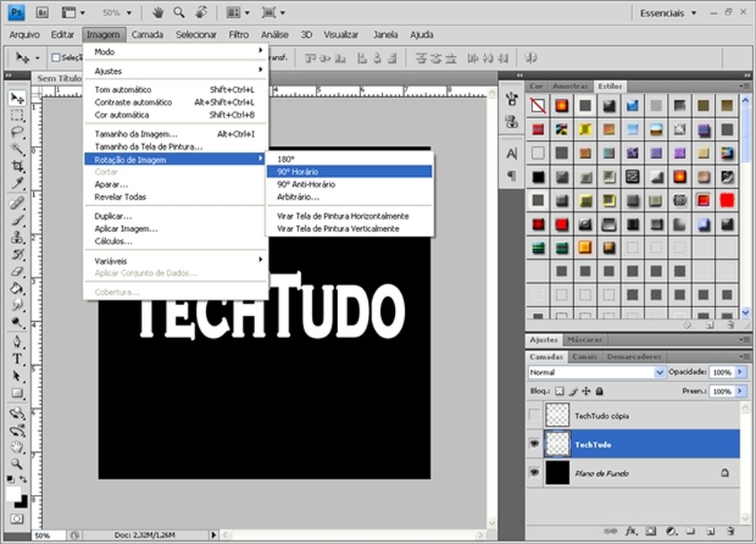The width and height of the screenshot is (756, 544).
Task: Choose 90° Anti-Horário from the submenu
Action: [x=306, y=184]
